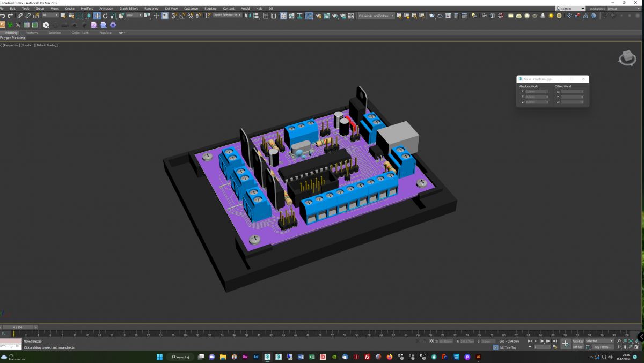Click the Undo arrow in main toolbar
Screen dimensions: 644x363
pyautogui.click(x=3, y=16)
